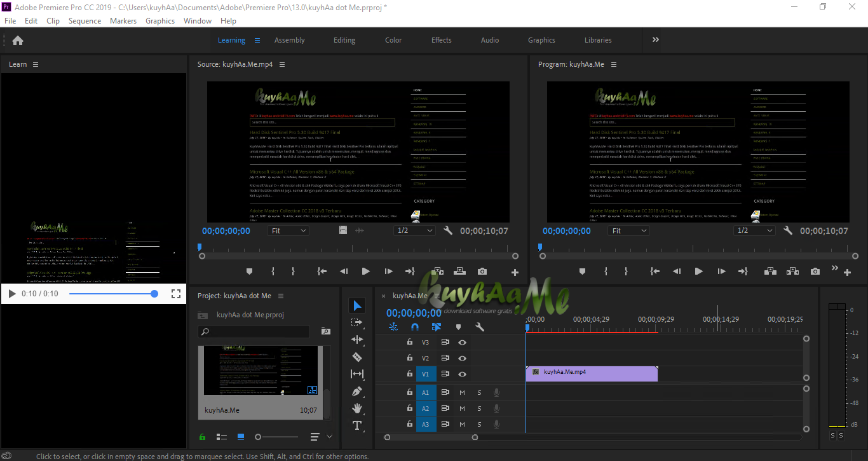Viewport: 868px width, 461px height.
Task: Select the Type tool
Action: (357, 425)
